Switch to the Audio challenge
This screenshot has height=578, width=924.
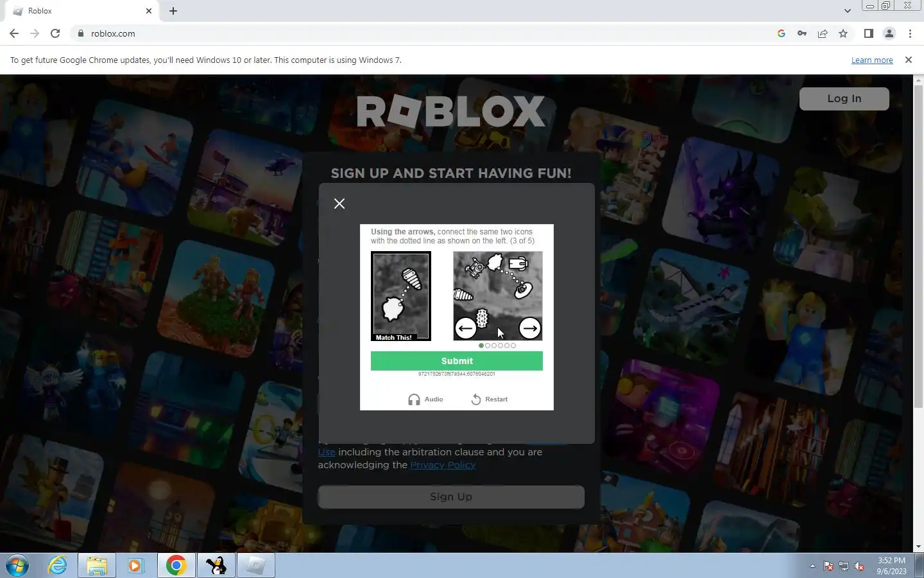pyautogui.click(x=425, y=399)
